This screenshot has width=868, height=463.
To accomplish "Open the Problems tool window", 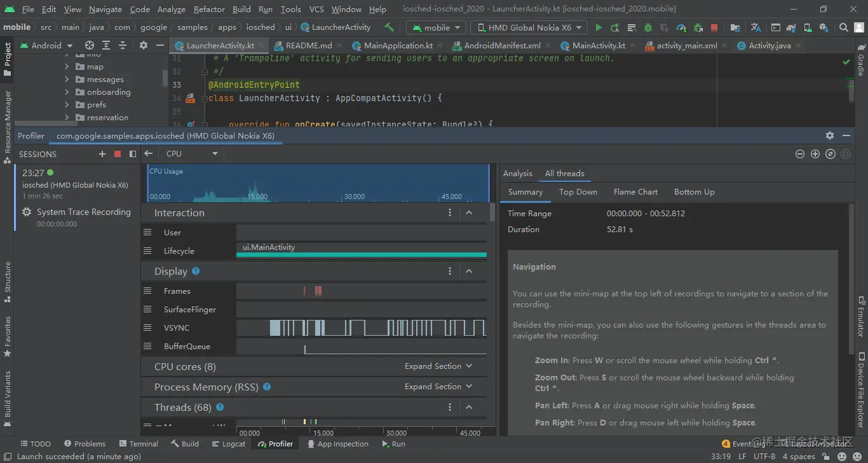I will pos(85,444).
